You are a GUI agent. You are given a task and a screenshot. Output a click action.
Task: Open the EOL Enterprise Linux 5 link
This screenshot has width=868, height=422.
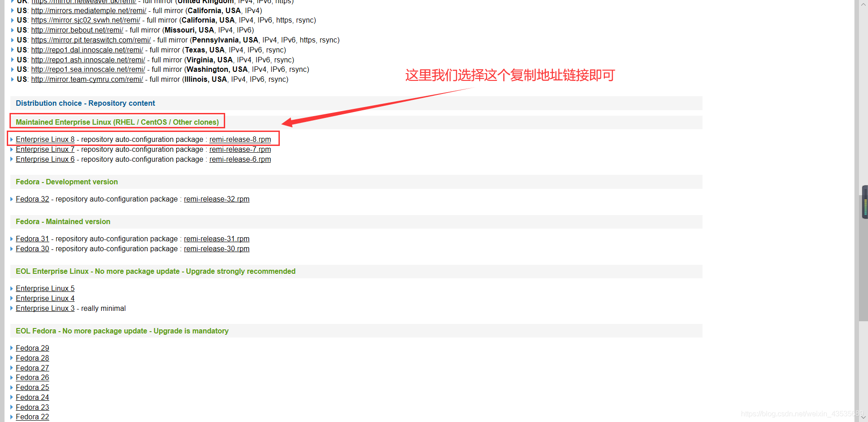pos(45,289)
